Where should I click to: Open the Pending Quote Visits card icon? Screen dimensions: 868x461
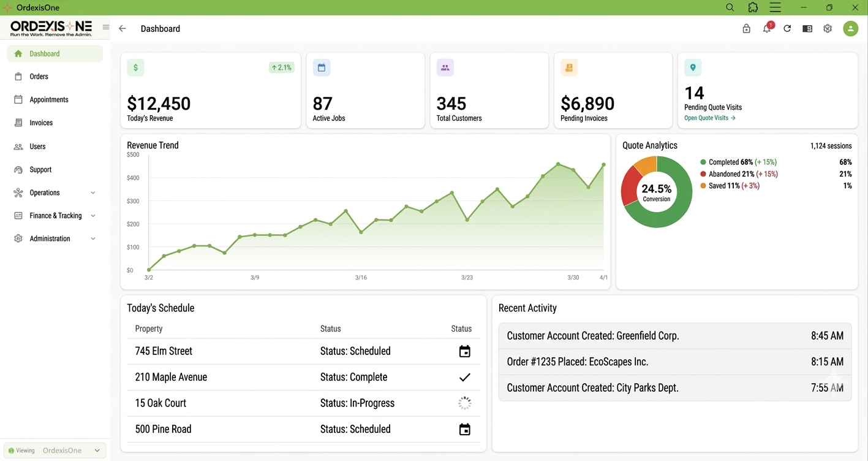click(x=692, y=67)
